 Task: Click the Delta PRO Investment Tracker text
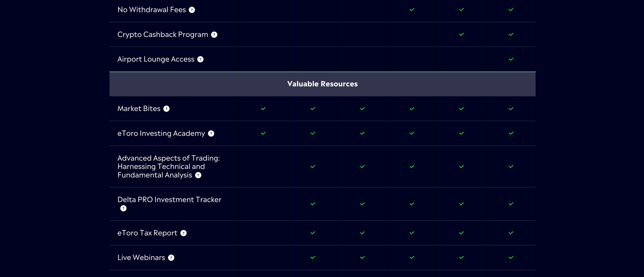click(169, 200)
